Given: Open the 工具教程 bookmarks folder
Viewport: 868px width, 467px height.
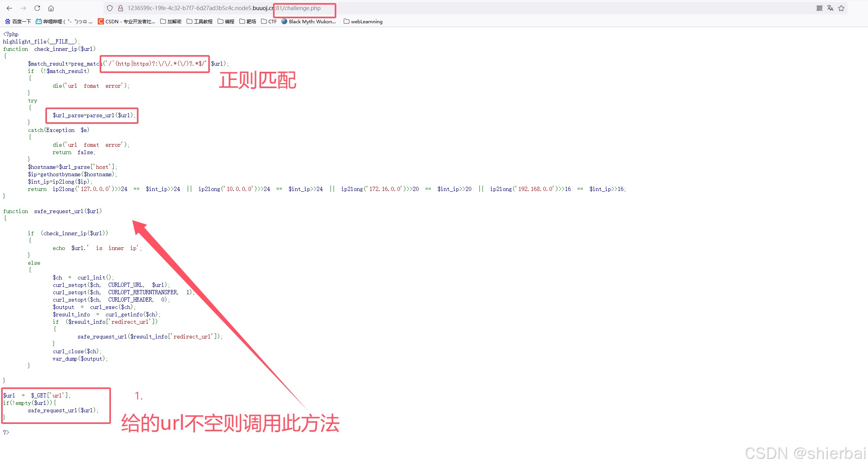Looking at the screenshot, I should pos(199,21).
